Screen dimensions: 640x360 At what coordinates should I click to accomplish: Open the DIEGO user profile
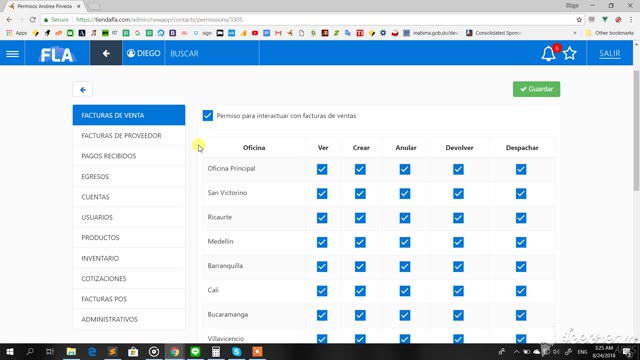[x=143, y=53]
